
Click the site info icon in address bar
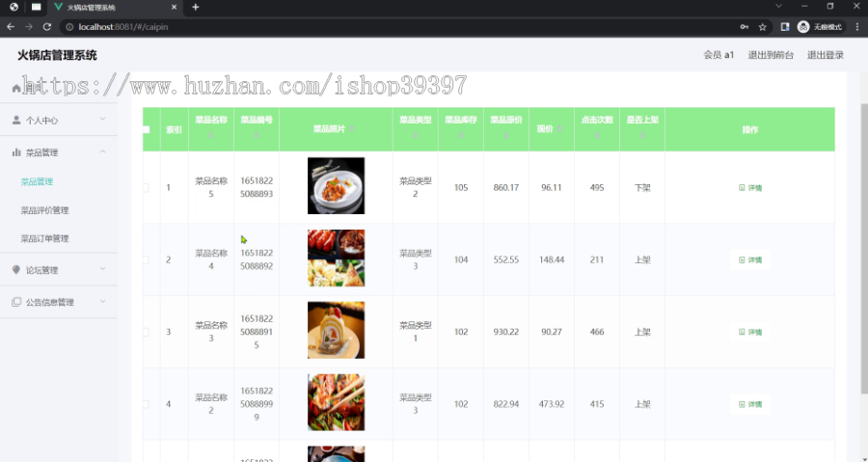coord(69,27)
